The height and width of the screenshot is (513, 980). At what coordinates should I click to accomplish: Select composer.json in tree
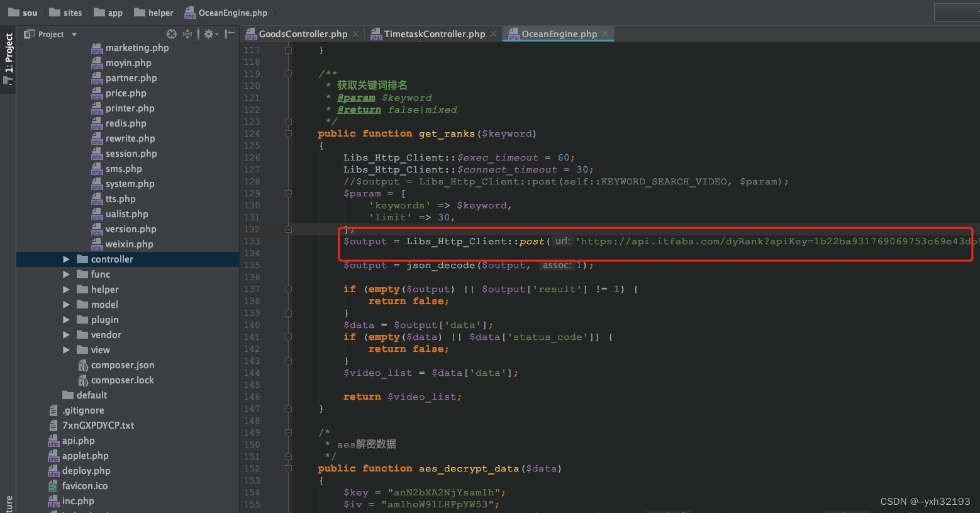[x=116, y=365]
